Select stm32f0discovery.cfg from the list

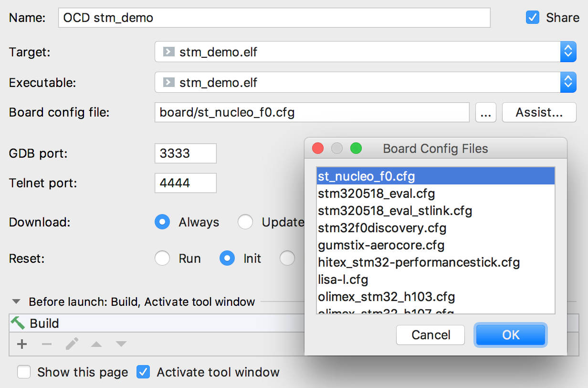pos(382,228)
